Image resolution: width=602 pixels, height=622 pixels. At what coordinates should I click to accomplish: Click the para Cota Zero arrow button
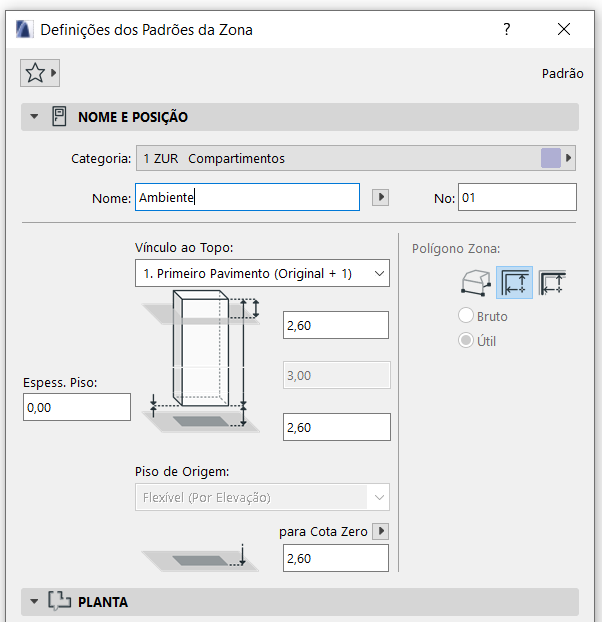380,531
